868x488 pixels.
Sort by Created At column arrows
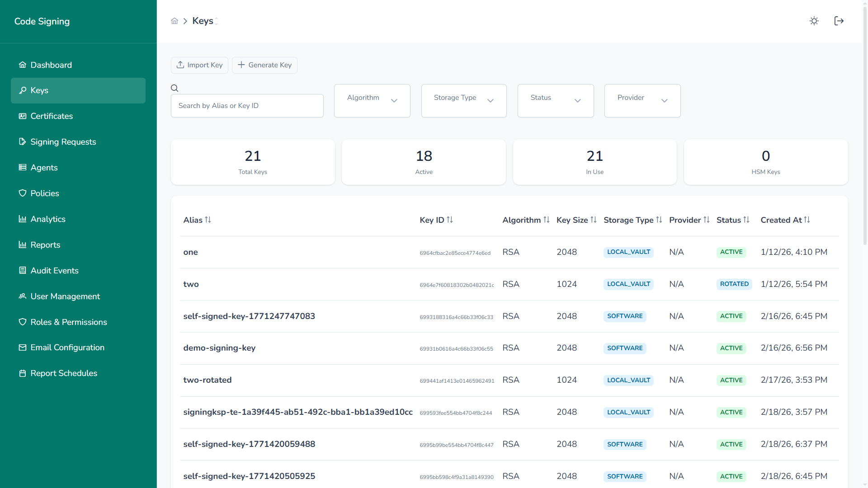click(807, 220)
